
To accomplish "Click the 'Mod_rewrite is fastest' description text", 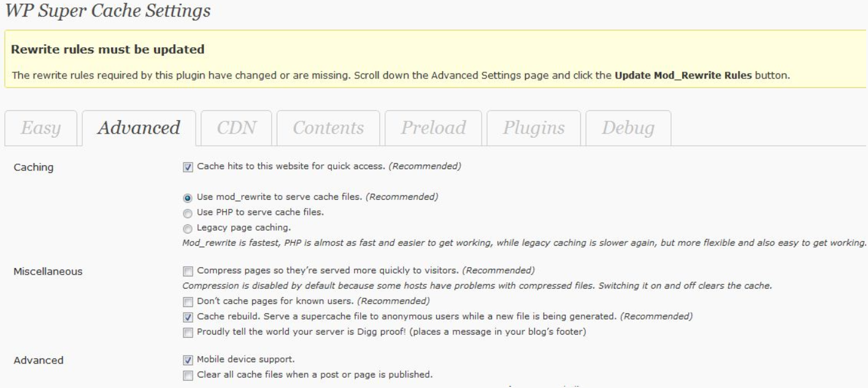I will click(525, 242).
